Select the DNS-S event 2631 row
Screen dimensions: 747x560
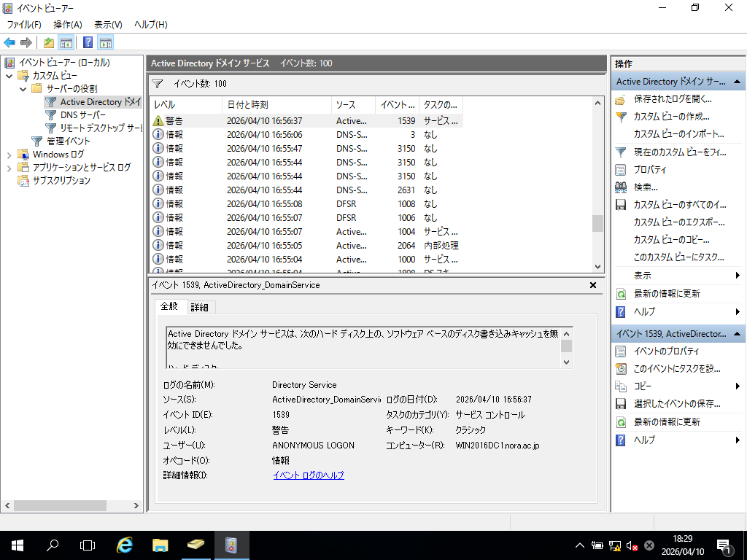tap(306, 190)
